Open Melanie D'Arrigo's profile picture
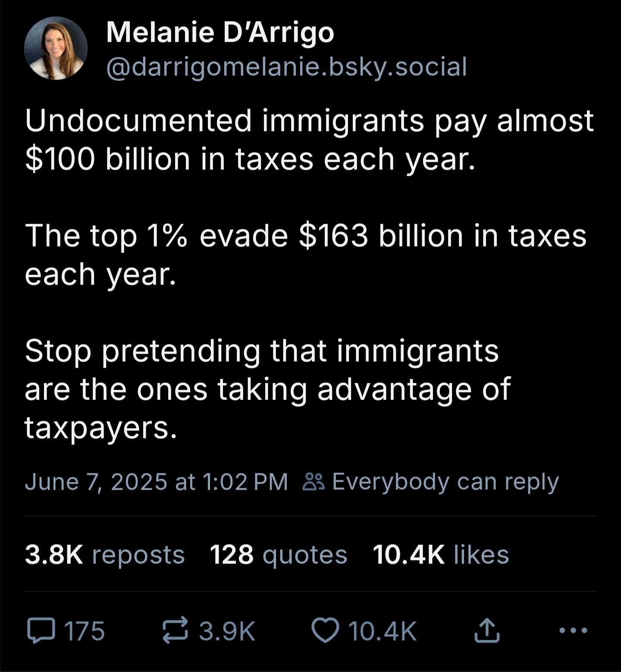621x672 pixels. point(56,48)
